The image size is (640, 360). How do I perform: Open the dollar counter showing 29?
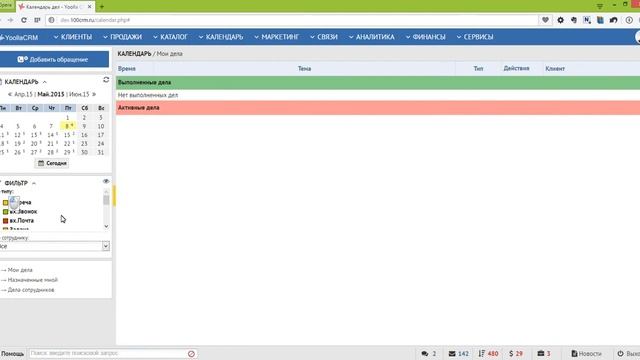tap(516, 353)
